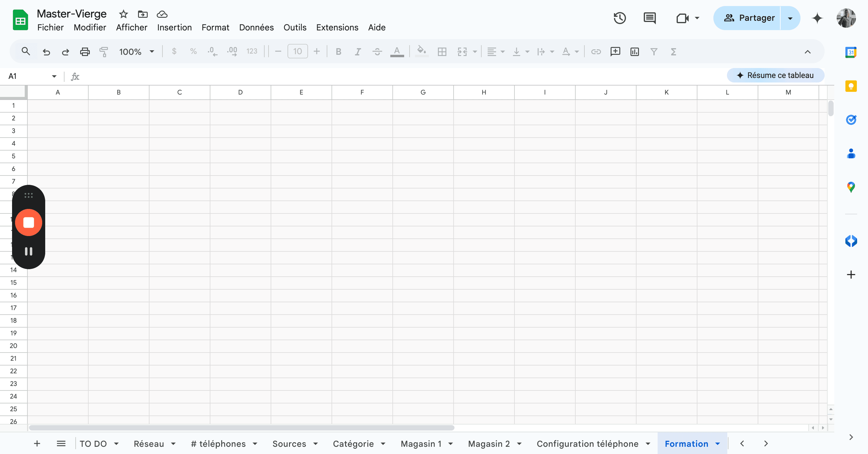Insert a comment from the toolbar
The image size is (868, 454).
pos(615,51)
